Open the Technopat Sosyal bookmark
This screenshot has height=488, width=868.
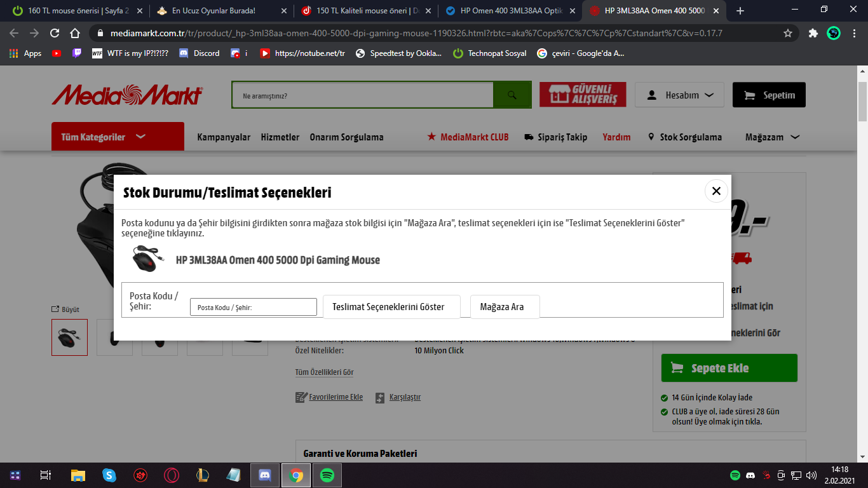(x=489, y=53)
